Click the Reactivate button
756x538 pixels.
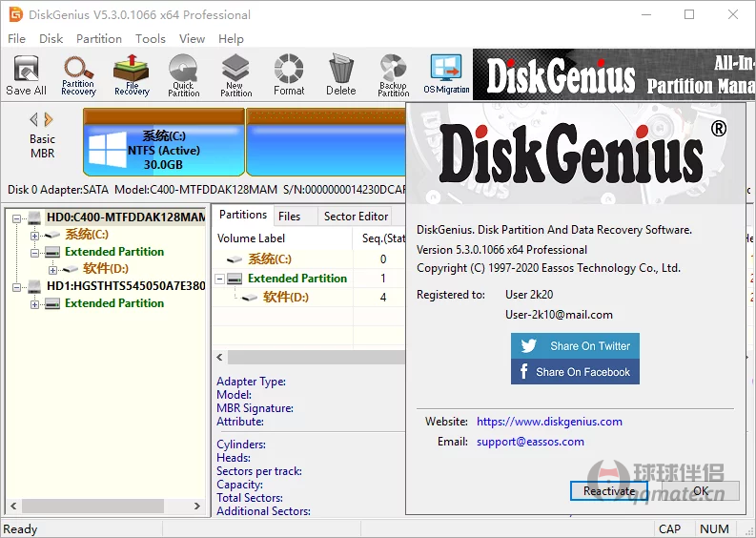609,491
